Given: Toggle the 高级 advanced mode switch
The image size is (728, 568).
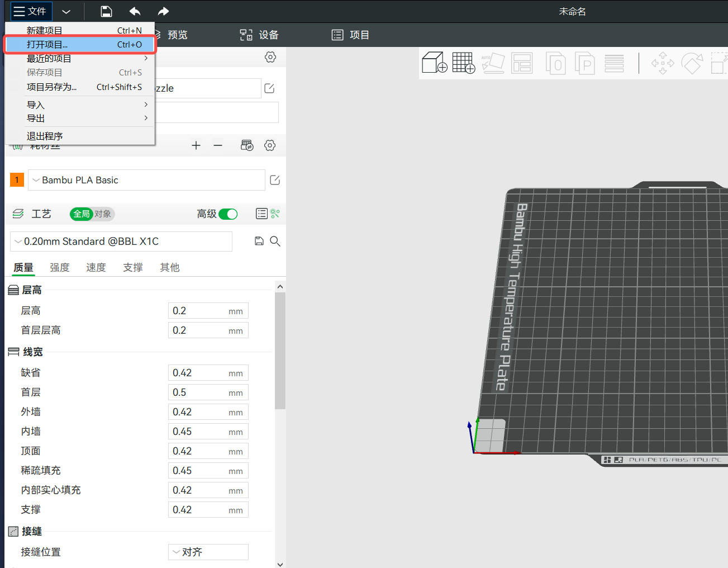Looking at the screenshot, I should click(228, 214).
